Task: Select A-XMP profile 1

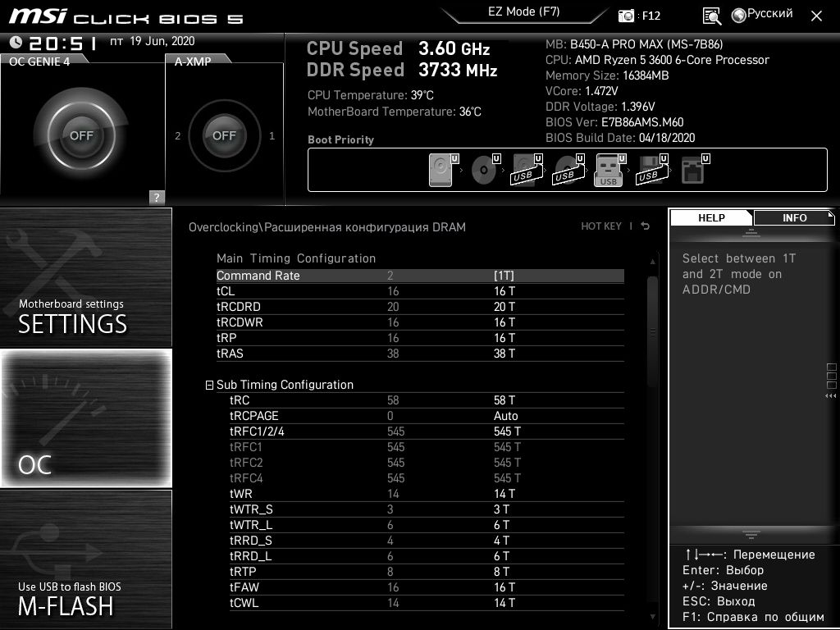Action: [272, 136]
